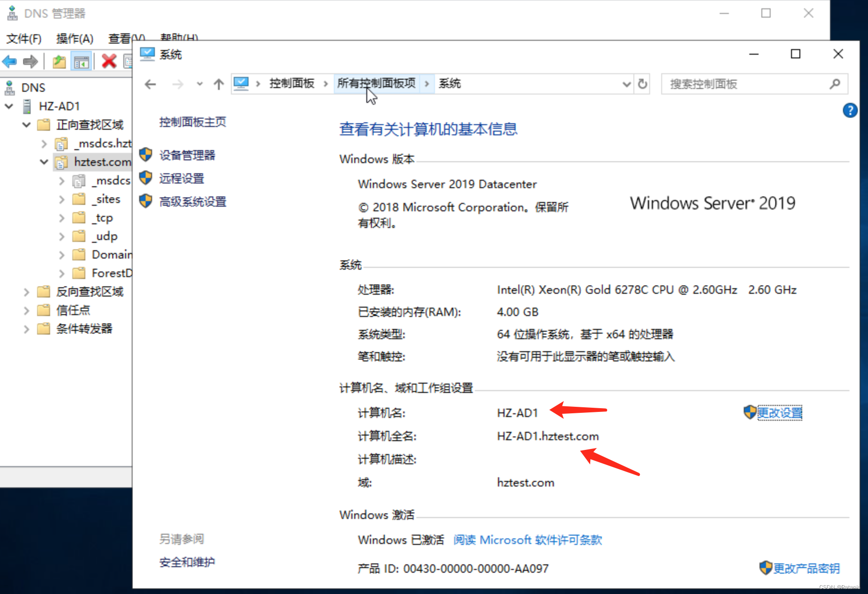Select the Domain folder in DNS tree
The width and height of the screenshot is (868, 594).
pyautogui.click(x=112, y=254)
